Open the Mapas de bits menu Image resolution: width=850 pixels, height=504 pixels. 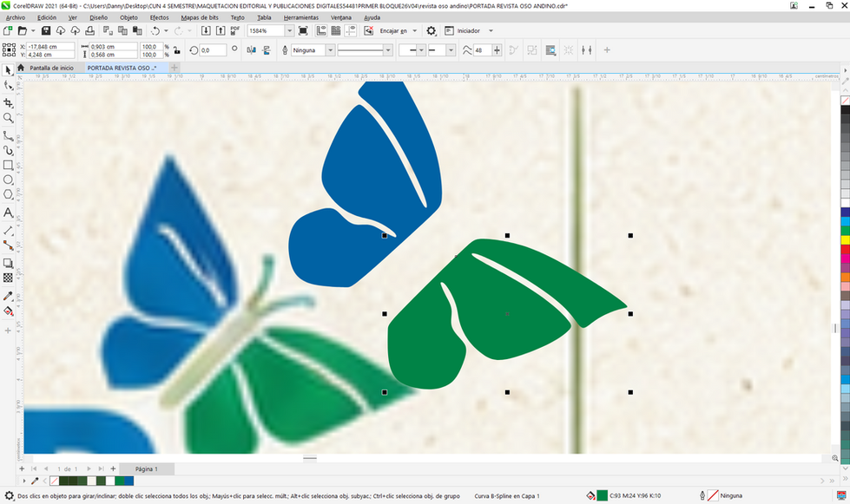[x=200, y=17]
